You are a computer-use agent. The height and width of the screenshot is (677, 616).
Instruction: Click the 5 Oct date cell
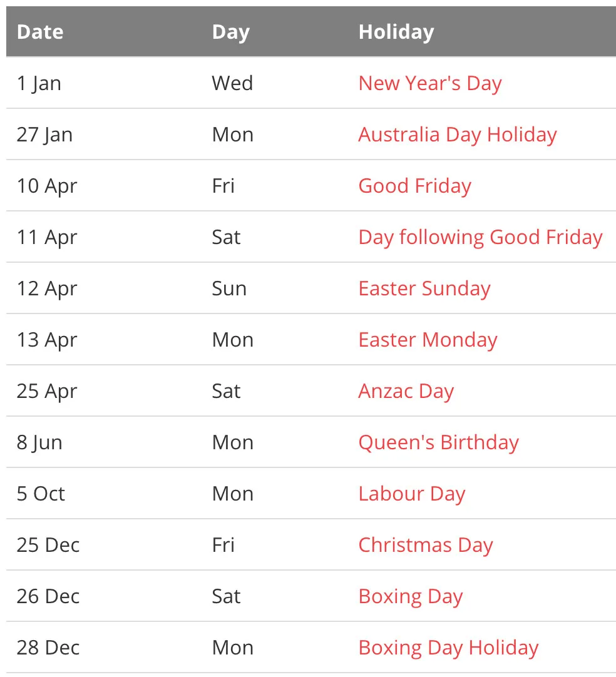click(41, 494)
